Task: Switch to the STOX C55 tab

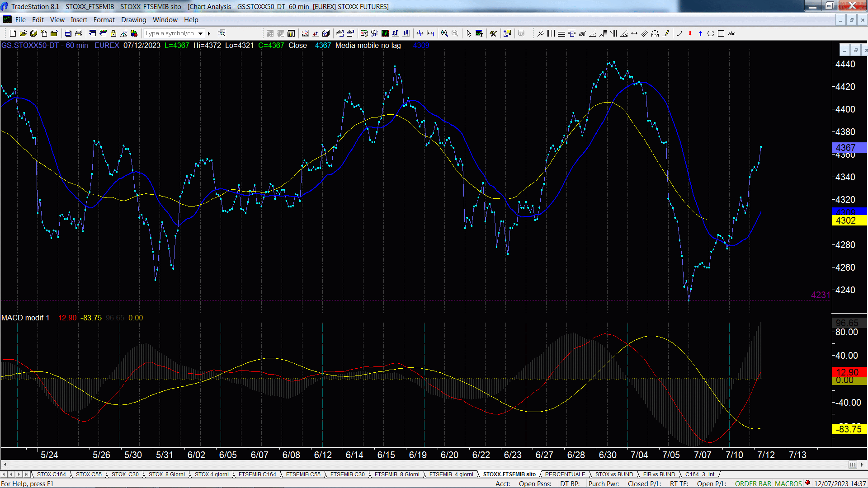Action: pos(89,474)
